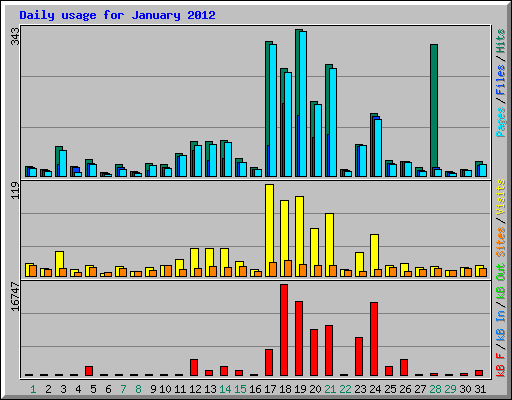The height and width of the screenshot is (400, 512).
Task: Click the kB In legend label
Action: pyautogui.click(x=501, y=325)
